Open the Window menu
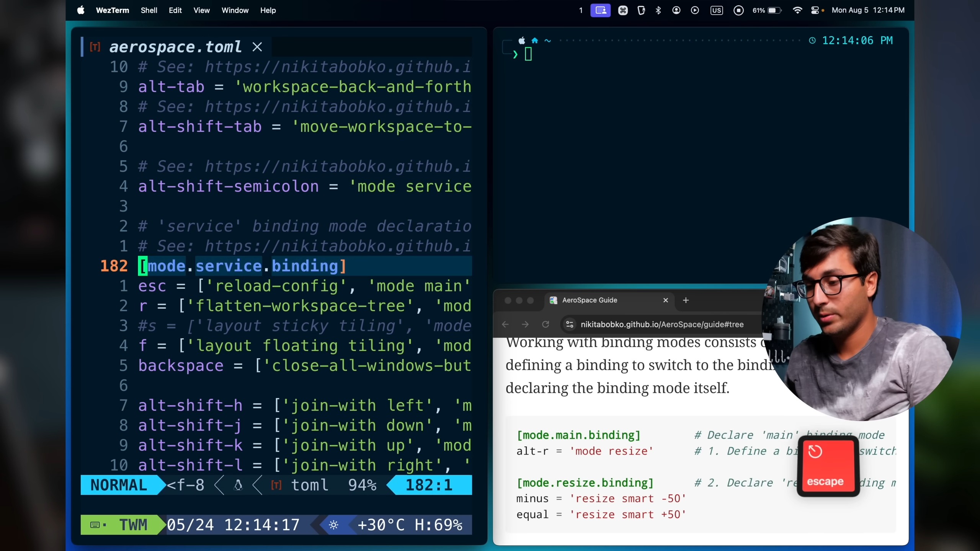The height and width of the screenshot is (551, 980). [x=235, y=10]
